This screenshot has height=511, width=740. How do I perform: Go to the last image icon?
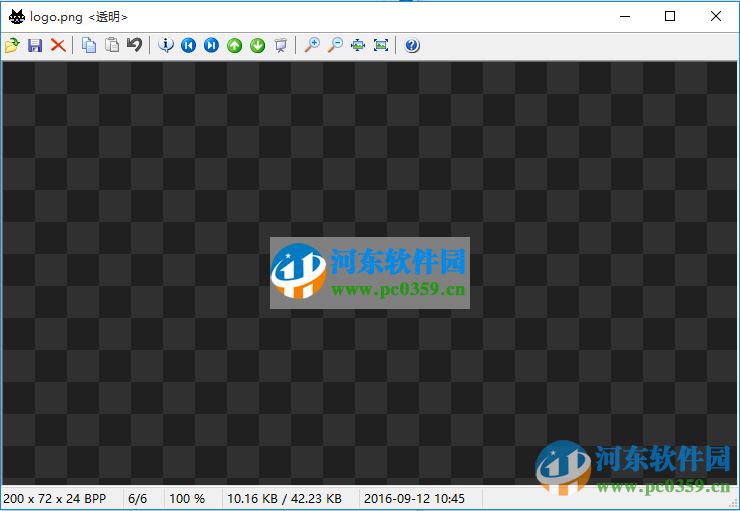tap(211, 45)
